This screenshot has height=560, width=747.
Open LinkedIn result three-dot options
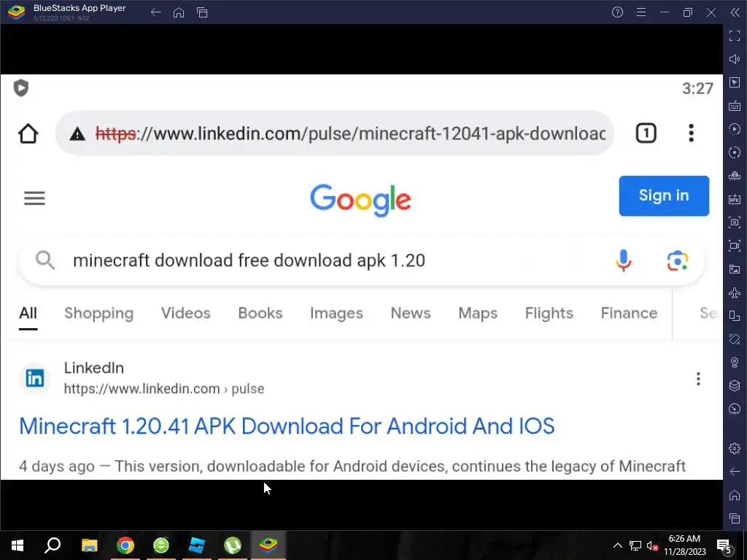pos(698,379)
